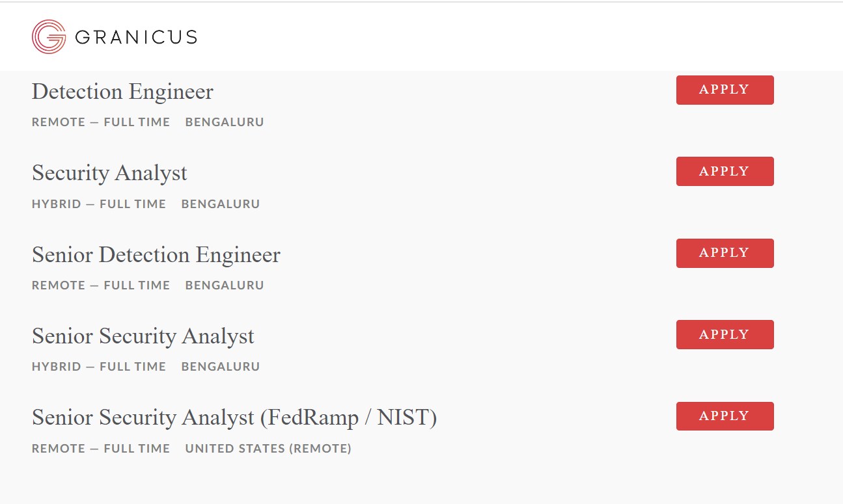This screenshot has width=843, height=504.
Task: Apply for Senior Security Analyst (FedRamp / NIST)
Action: (725, 416)
